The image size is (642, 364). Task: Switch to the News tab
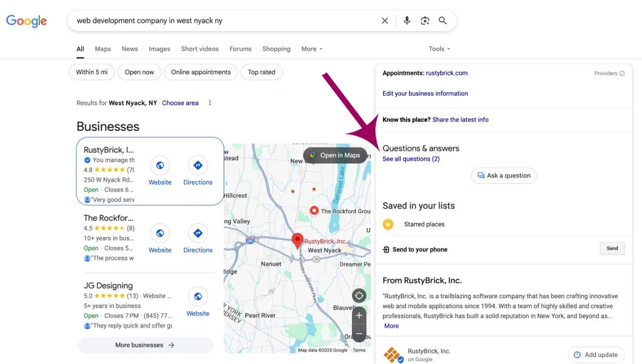130,49
